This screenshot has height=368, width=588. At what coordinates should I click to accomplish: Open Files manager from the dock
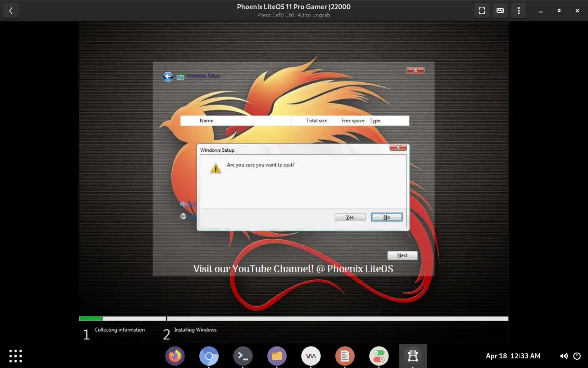click(277, 356)
